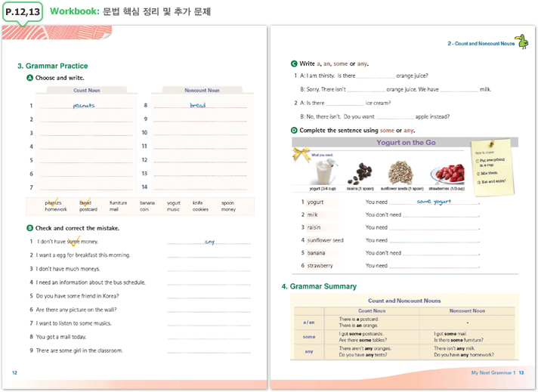Click the 3. Grammar Practice heading
This screenshot has width=538, height=392.
[52, 66]
